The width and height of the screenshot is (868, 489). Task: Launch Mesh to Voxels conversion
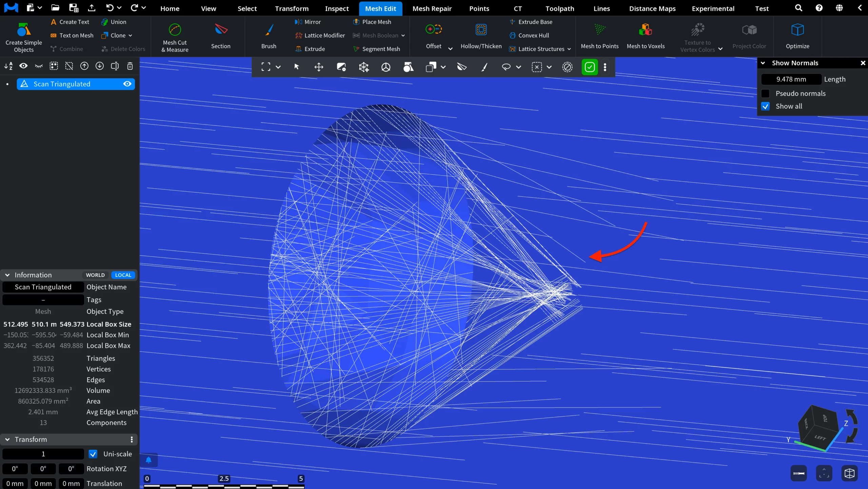tap(646, 36)
